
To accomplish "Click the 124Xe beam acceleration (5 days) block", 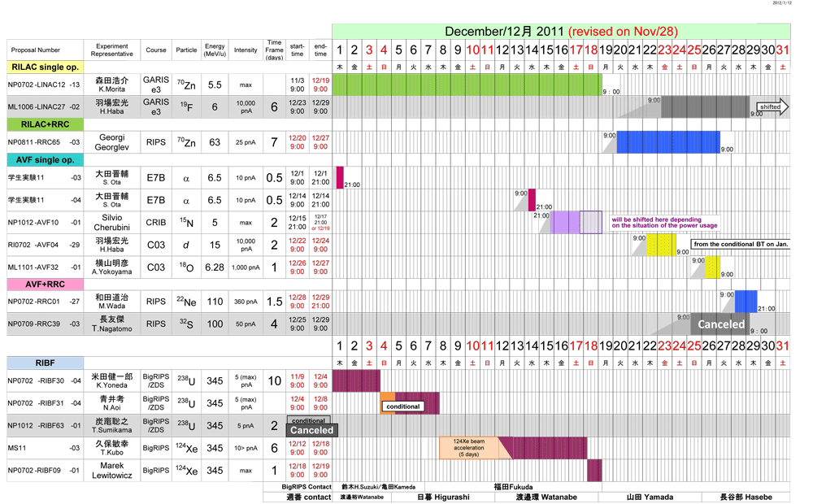I will point(469,448).
